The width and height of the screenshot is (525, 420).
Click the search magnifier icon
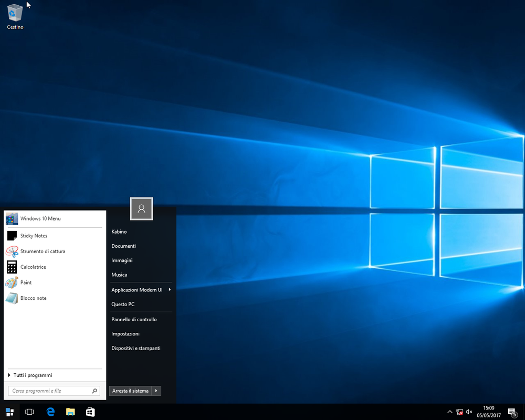(94, 391)
